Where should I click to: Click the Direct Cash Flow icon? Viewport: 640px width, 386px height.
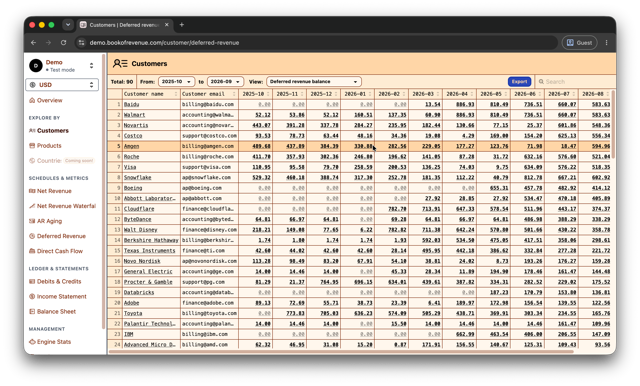click(x=32, y=251)
